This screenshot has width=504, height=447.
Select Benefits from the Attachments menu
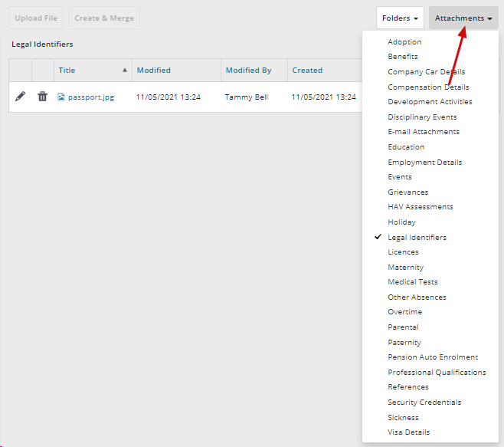tap(403, 57)
